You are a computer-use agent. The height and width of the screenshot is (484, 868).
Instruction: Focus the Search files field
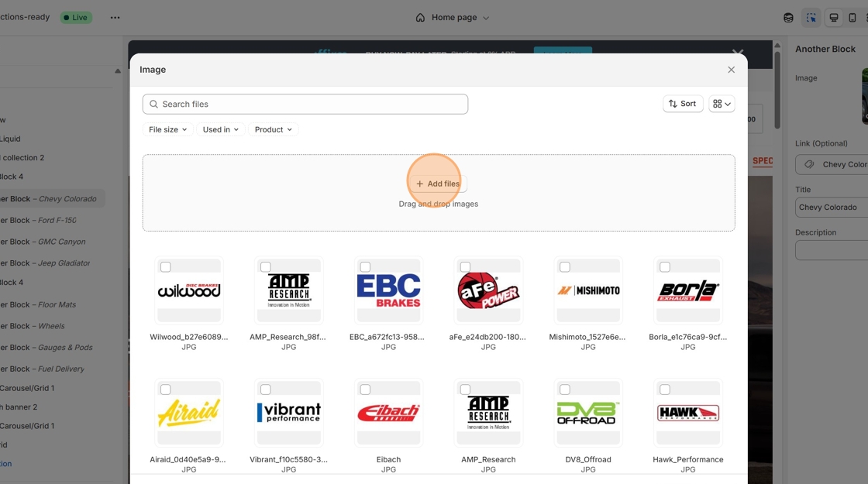(305, 104)
